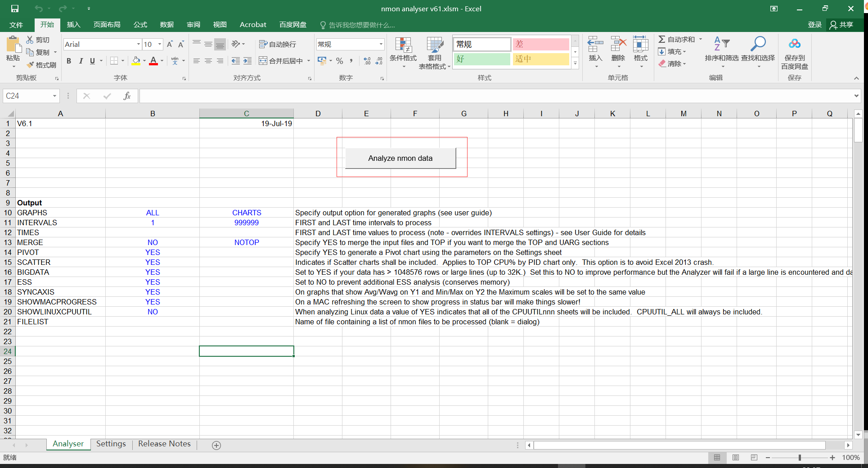This screenshot has height=468, width=868.
Task: Toggle Bold formatting
Action: pos(69,61)
